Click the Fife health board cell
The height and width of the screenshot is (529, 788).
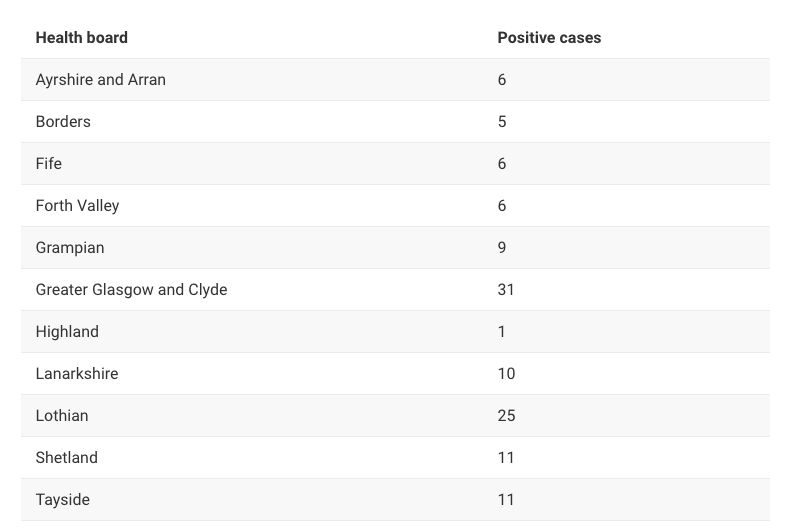[x=49, y=164]
